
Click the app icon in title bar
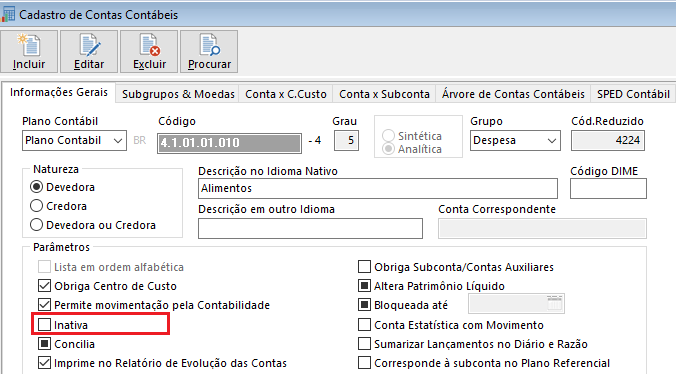(8, 14)
